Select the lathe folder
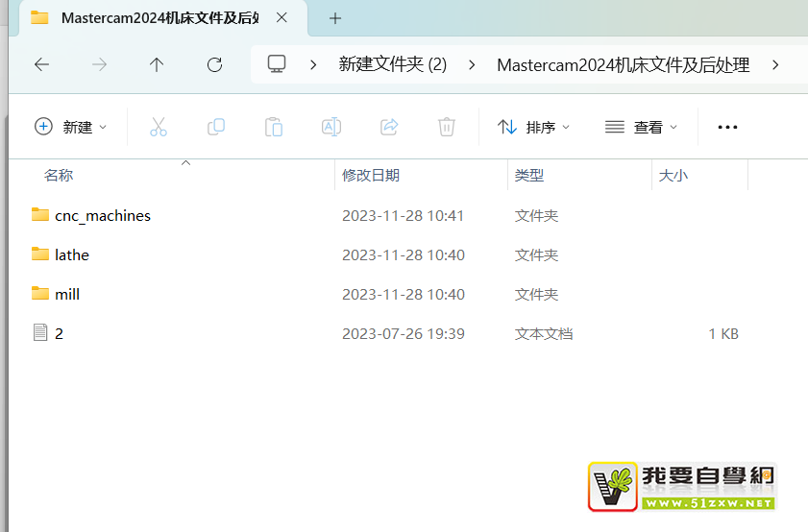 (x=71, y=255)
